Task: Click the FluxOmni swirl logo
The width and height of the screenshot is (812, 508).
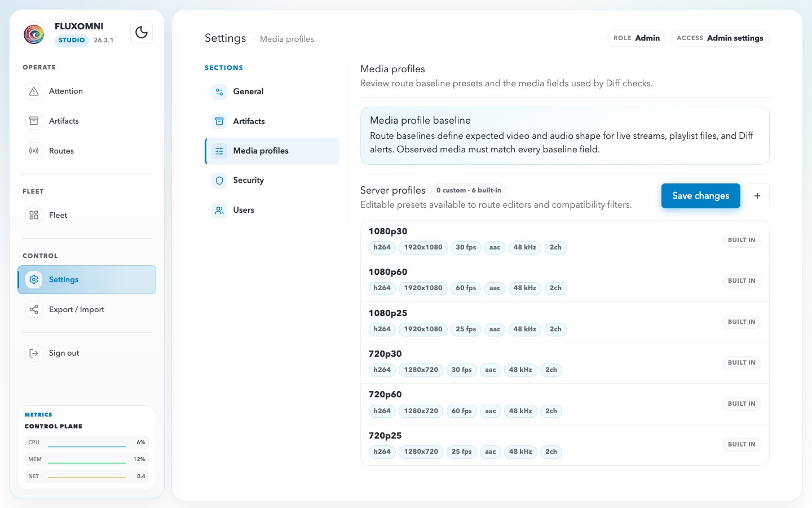Action: pos(34,34)
